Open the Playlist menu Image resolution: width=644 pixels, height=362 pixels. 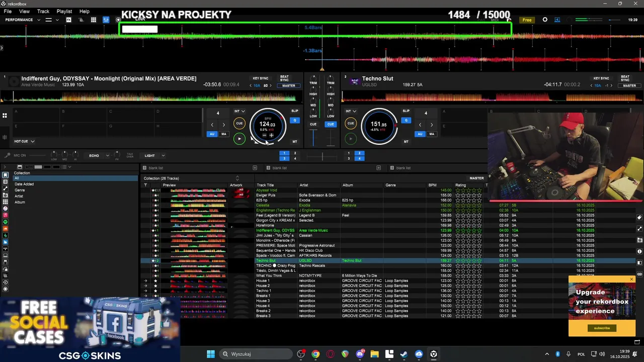pyautogui.click(x=64, y=11)
